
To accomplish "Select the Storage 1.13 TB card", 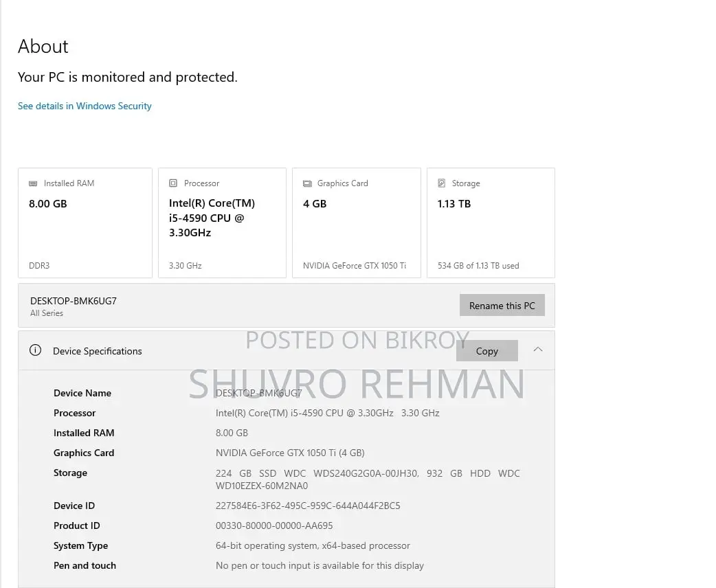I will 491,223.
